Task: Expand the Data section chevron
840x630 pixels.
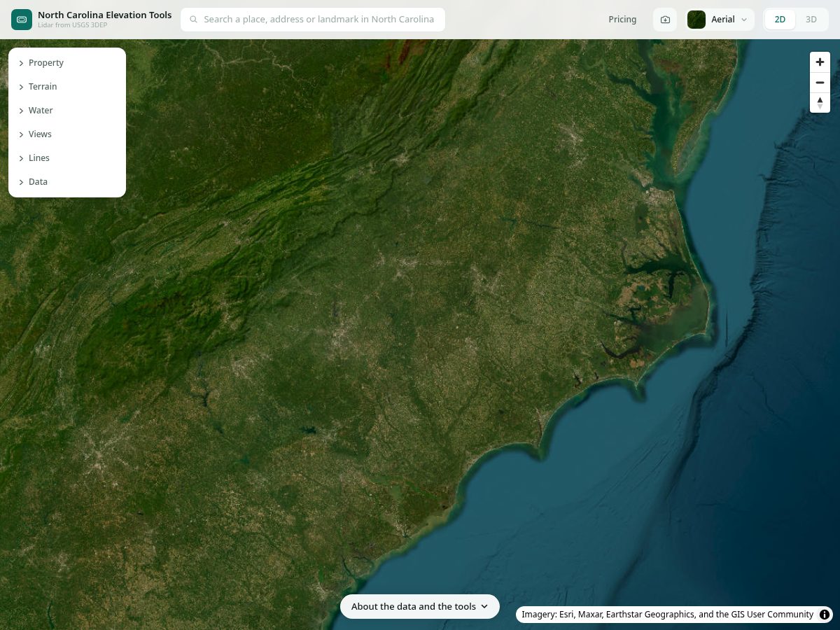Action: pyautogui.click(x=21, y=182)
